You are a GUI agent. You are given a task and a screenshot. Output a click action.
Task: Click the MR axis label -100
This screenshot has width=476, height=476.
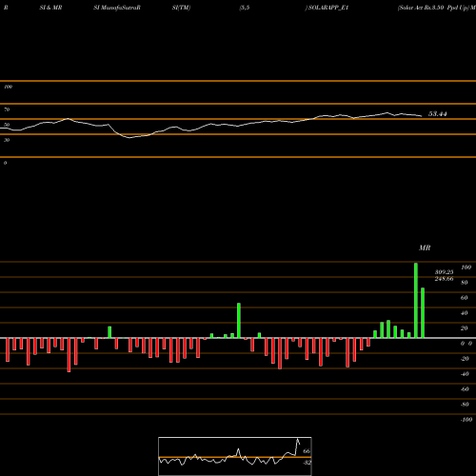coord(466,420)
